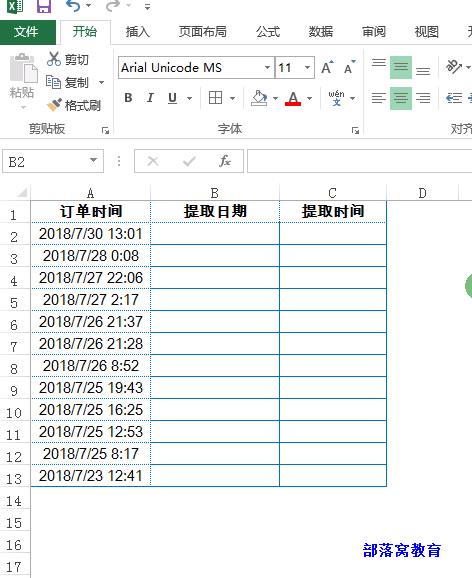Toggle middle vertical alignment
472x578 pixels.
(401, 67)
